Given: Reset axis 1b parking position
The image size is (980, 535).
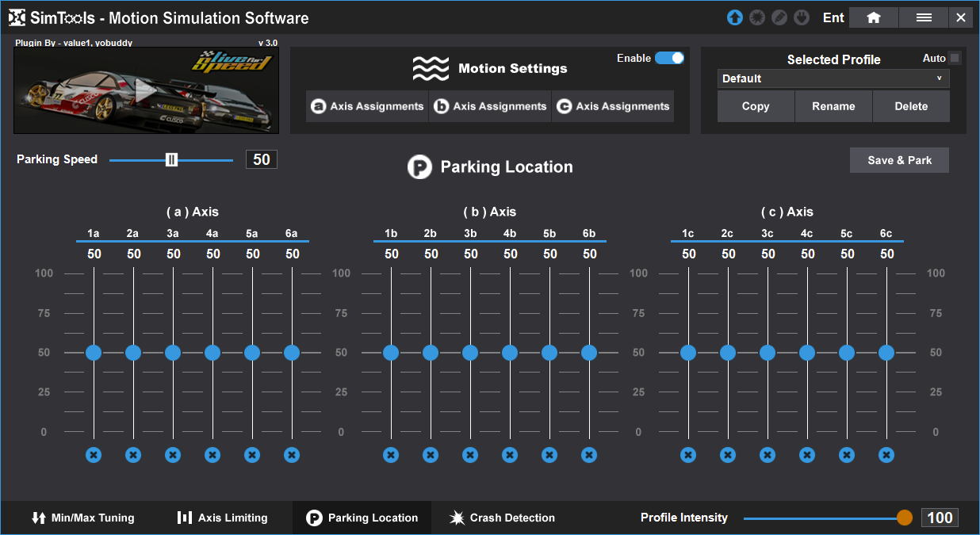Looking at the screenshot, I should click(391, 455).
